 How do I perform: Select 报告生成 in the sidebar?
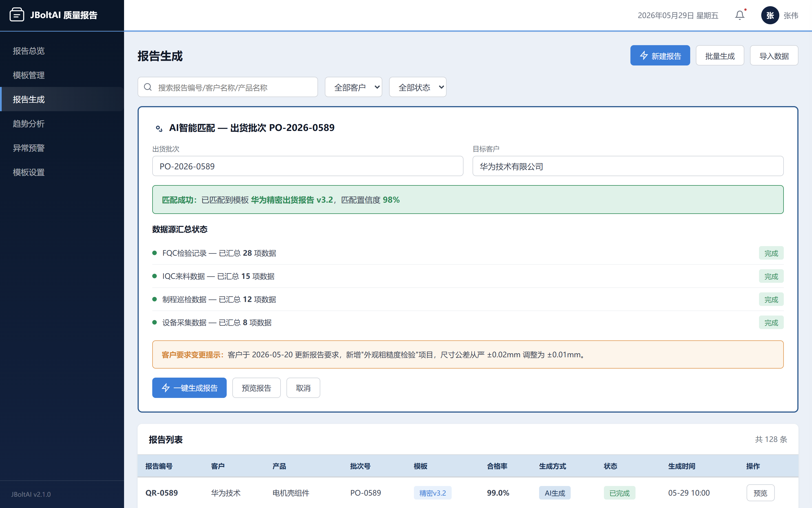point(62,99)
